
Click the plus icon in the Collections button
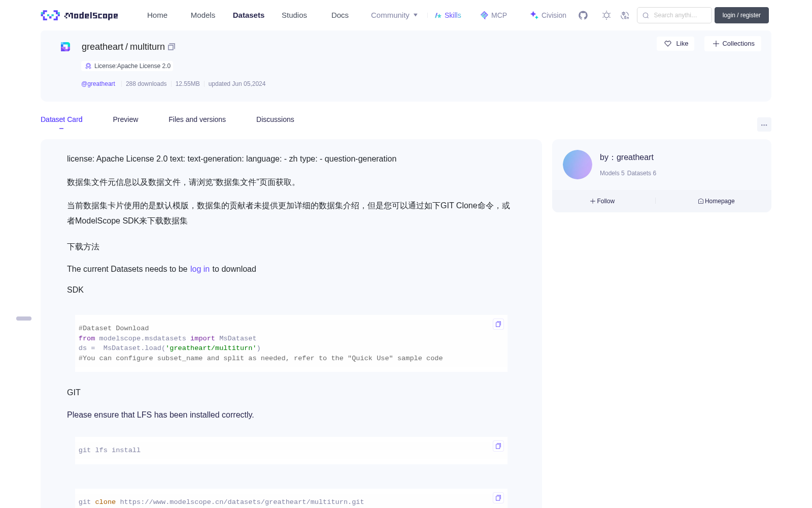point(716,44)
